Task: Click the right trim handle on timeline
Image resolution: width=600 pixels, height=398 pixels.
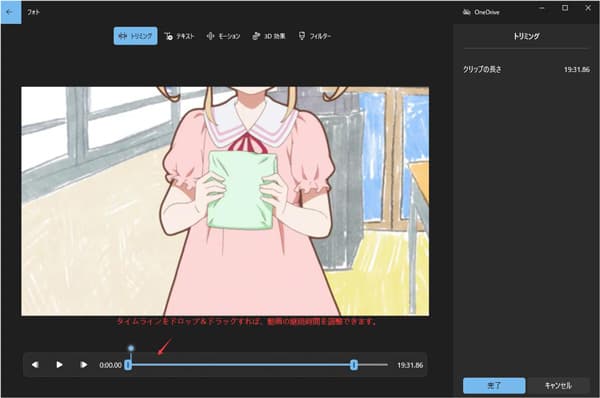Action: click(354, 365)
